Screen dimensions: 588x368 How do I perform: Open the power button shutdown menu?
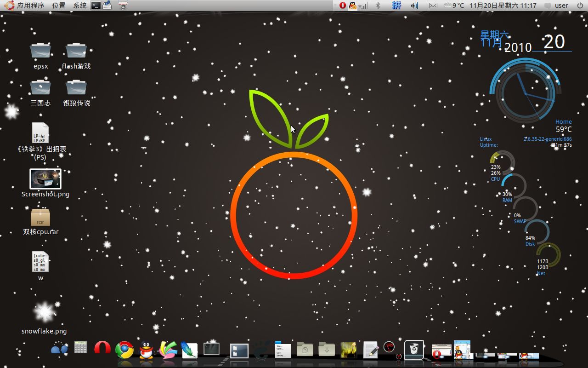coord(580,6)
